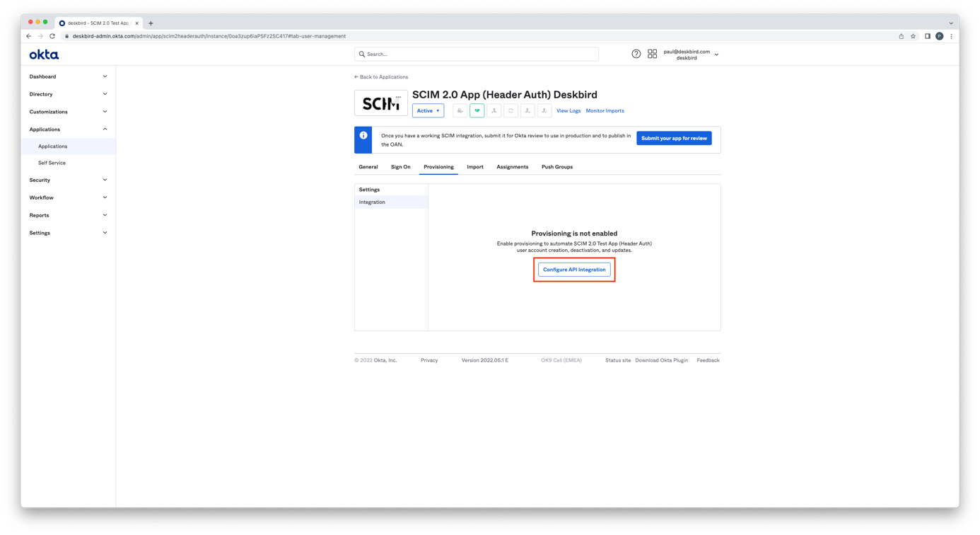Bookmark page using the star icon

913,36
